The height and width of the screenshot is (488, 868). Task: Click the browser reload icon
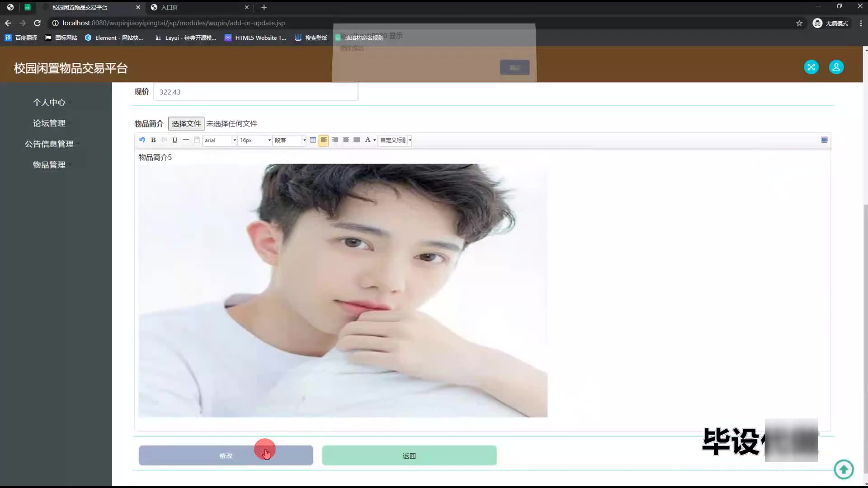pyautogui.click(x=38, y=23)
